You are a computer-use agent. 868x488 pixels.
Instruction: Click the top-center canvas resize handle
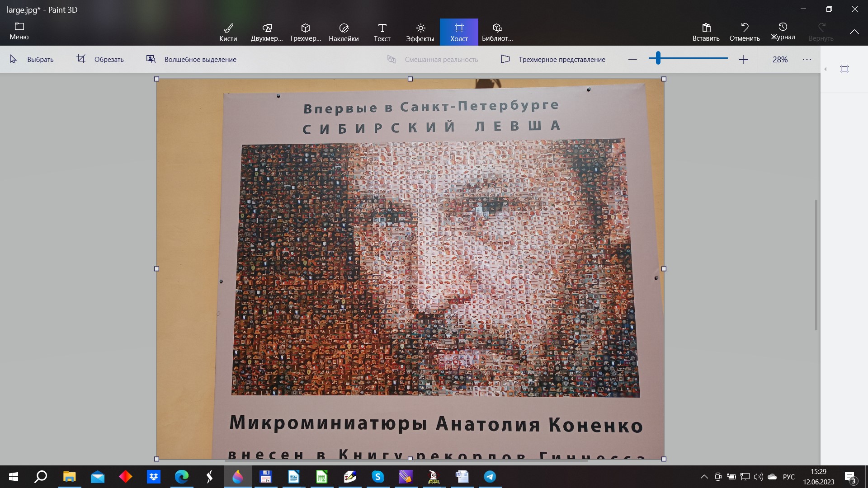(x=410, y=79)
